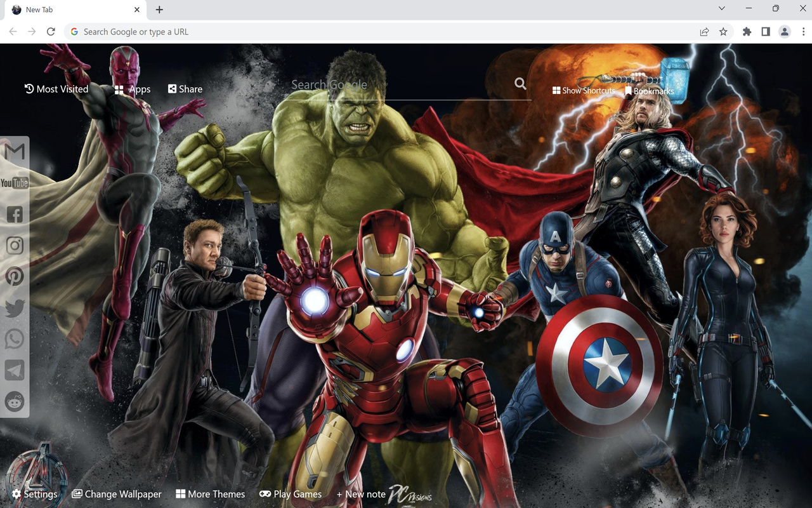Click the magnifier search icon
812x508 pixels.
point(520,84)
